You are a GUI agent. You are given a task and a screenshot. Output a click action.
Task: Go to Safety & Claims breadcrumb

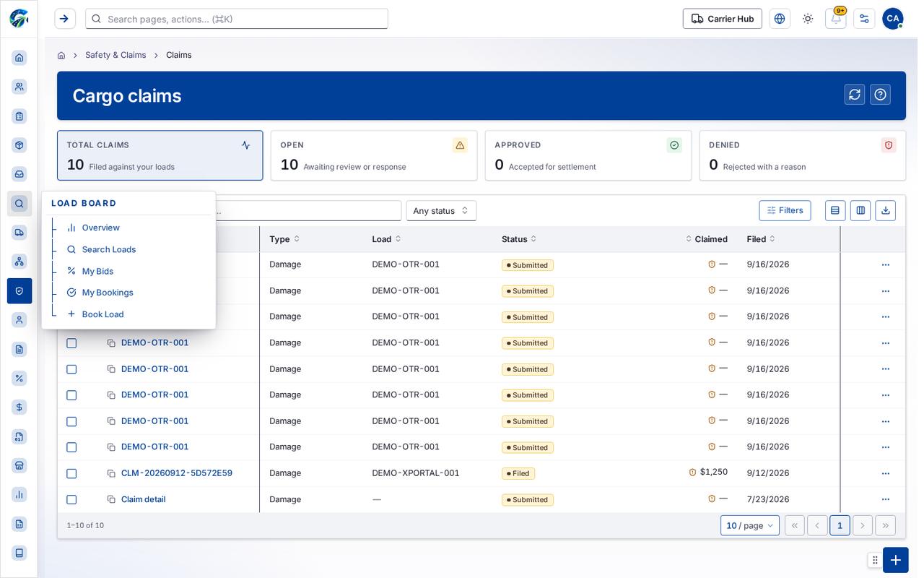115,55
